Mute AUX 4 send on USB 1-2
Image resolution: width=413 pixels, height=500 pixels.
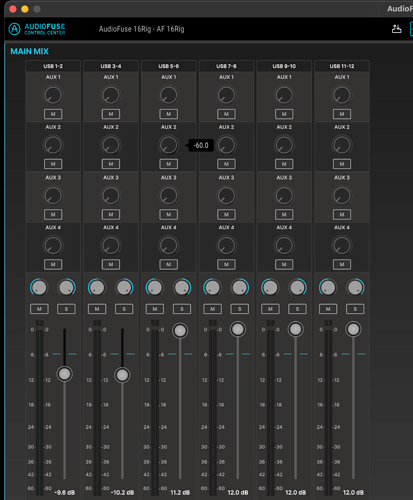pos(53,264)
